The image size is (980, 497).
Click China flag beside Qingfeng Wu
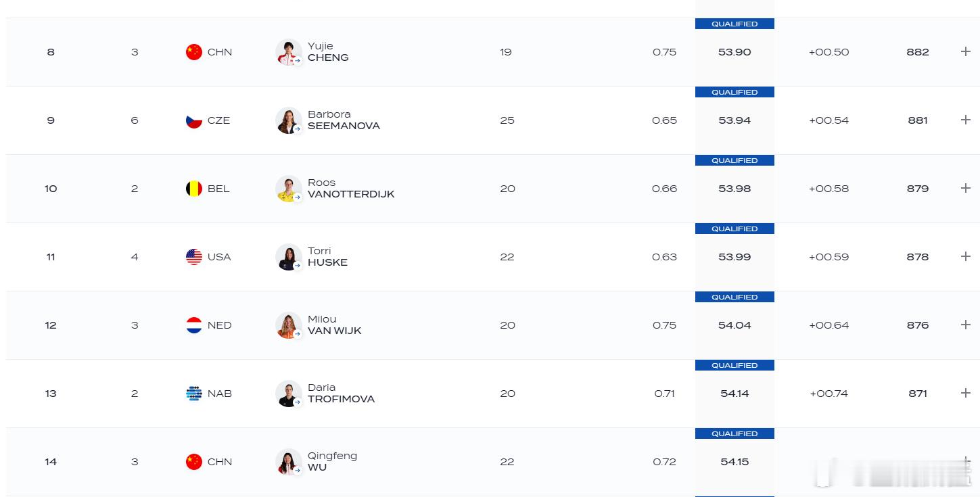(194, 462)
